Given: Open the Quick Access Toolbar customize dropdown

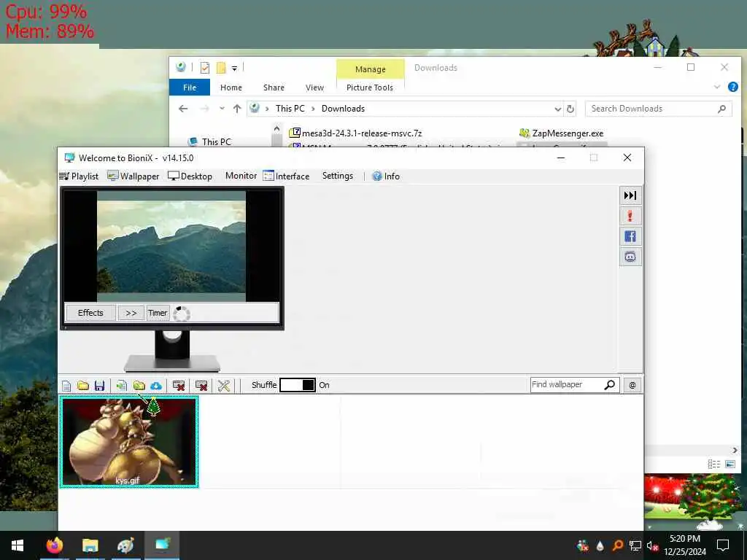Looking at the screenshot, I should pyautogui.click(x=234, y=69).
